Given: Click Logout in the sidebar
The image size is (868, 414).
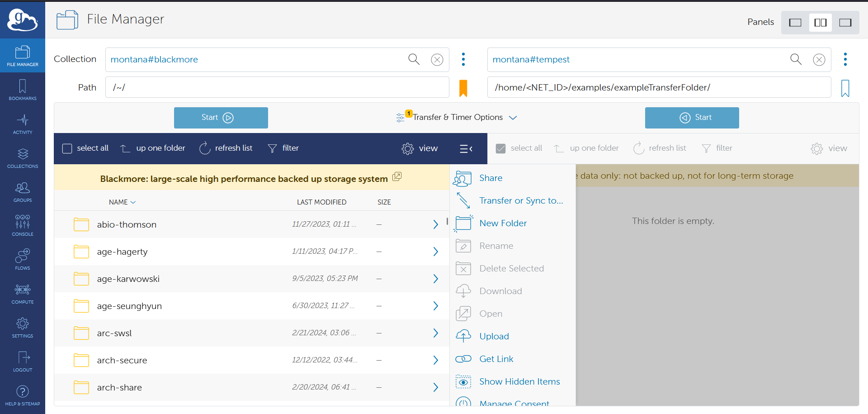Looking at the screenshot, I should 23,362.
